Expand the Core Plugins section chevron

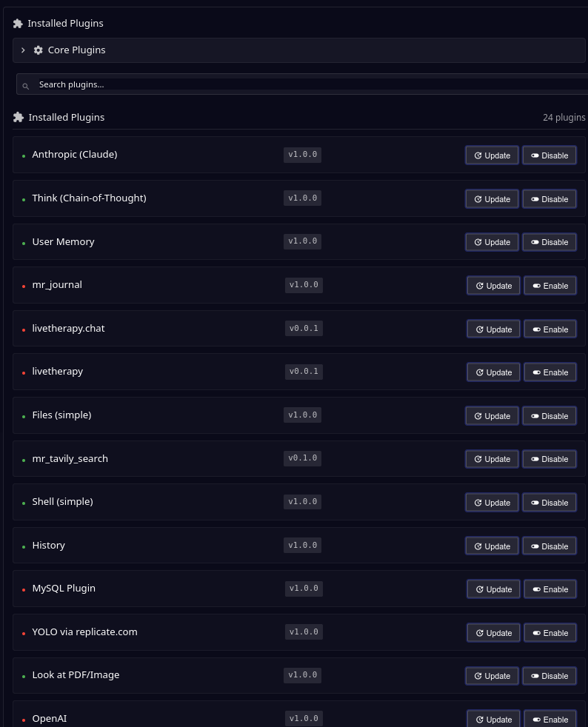pyautogui.click(x=23, y=50)
